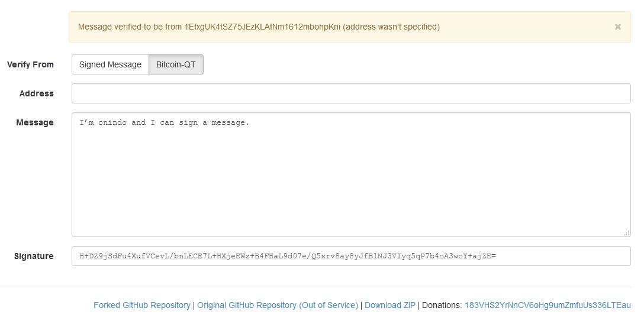Focus the Signature input field
The width and height of the screenshot is (644, 321).
point(351,256)
